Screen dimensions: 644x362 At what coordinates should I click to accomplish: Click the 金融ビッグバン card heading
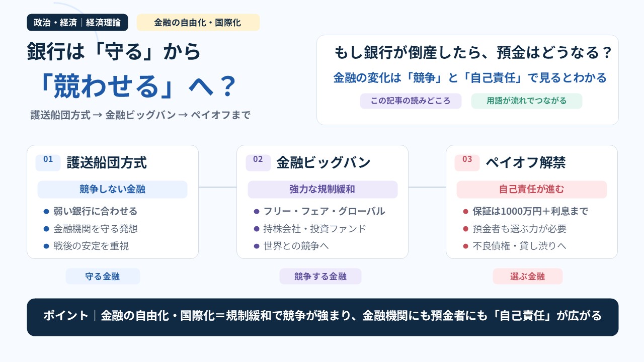324,162
